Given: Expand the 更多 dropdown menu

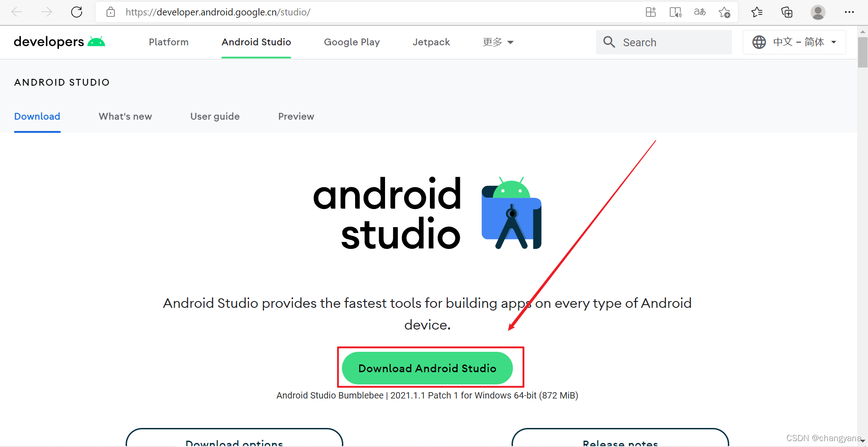Looking at the screenshot, I should click(498, 42).
